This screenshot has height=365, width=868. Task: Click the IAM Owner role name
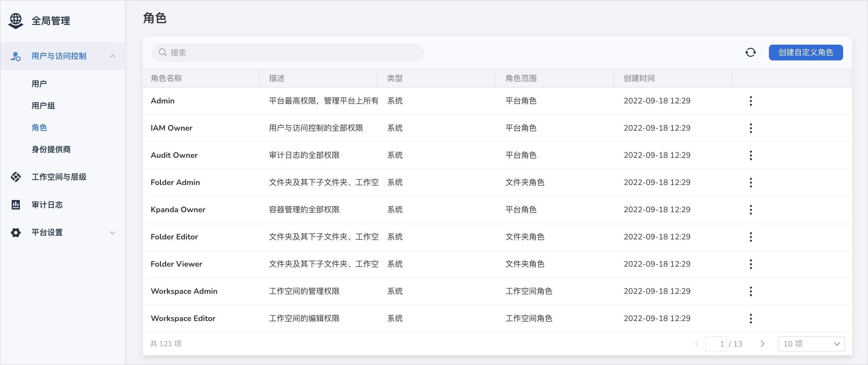coord(171,128)
